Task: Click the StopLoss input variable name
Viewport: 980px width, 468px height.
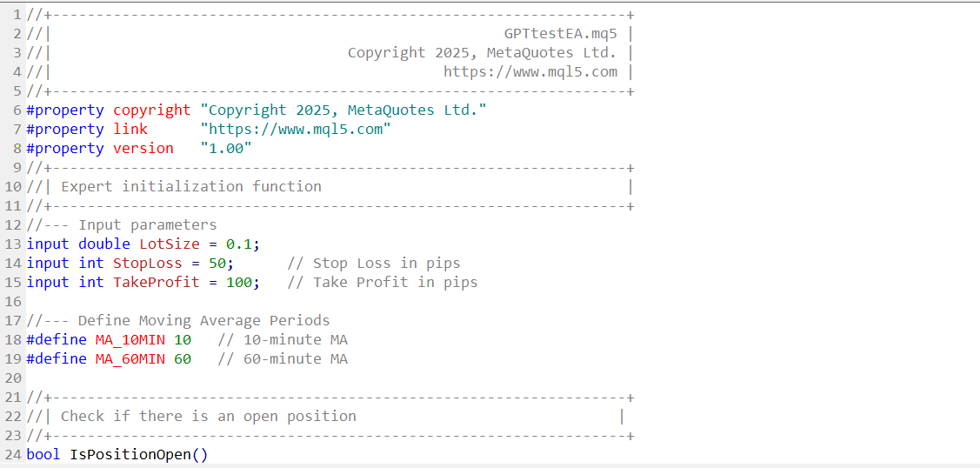Action: [x=148, y=264]
